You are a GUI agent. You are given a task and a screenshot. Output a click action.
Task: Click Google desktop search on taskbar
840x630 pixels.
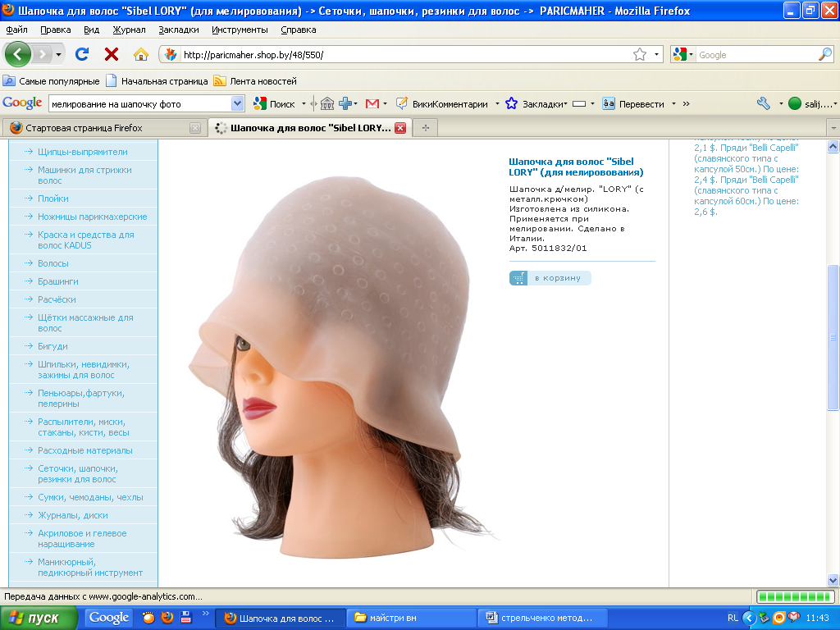(x=108, y=618)
